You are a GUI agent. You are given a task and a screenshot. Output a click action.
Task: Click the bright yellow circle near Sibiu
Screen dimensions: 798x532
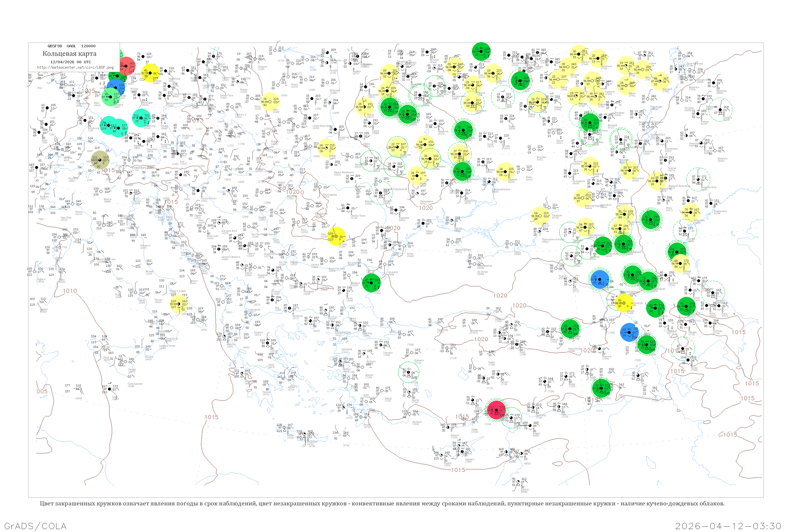(336, 236)
